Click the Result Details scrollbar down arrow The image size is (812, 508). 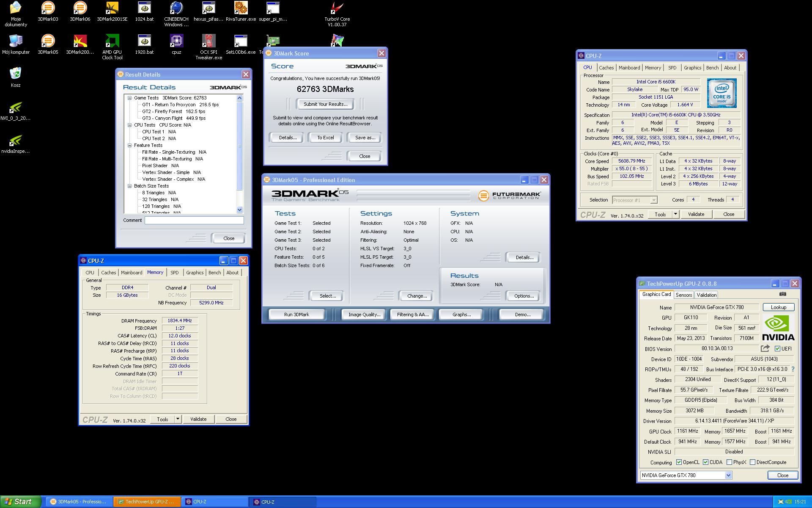[x=240, y=210]
